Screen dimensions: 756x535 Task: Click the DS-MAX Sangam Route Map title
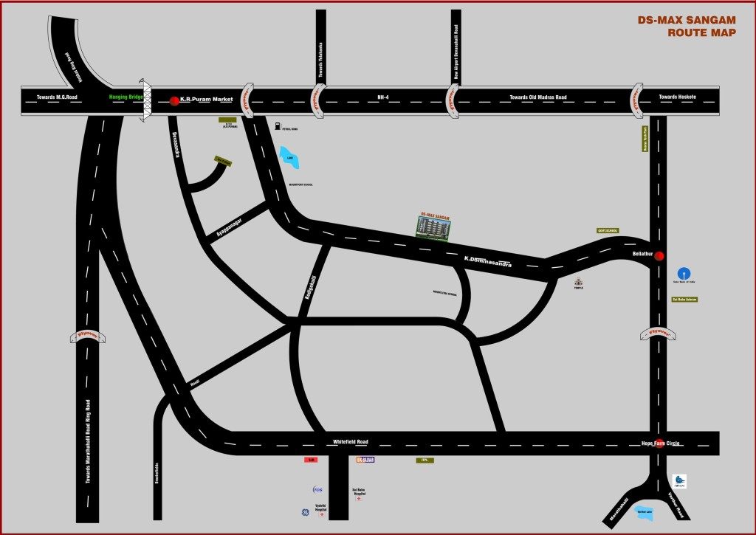tap(687, 26)
